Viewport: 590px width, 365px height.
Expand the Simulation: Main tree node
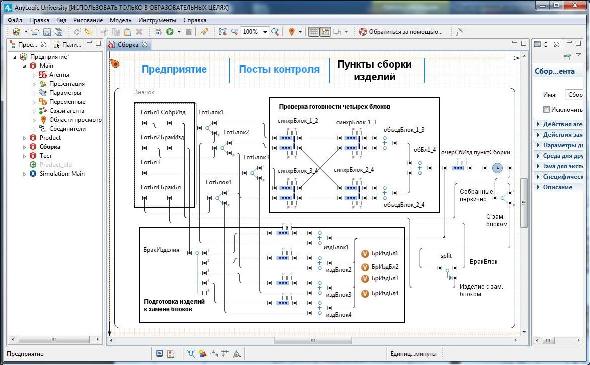24,174
